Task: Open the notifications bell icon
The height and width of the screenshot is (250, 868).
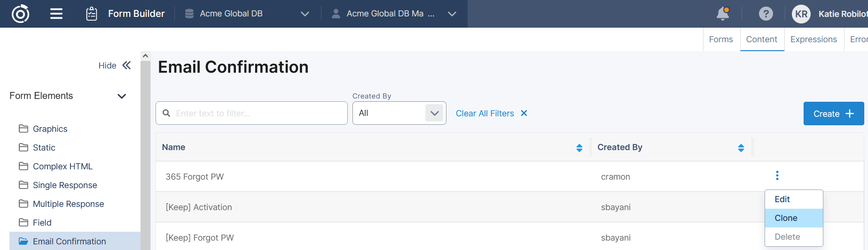Action: (723, 14)
